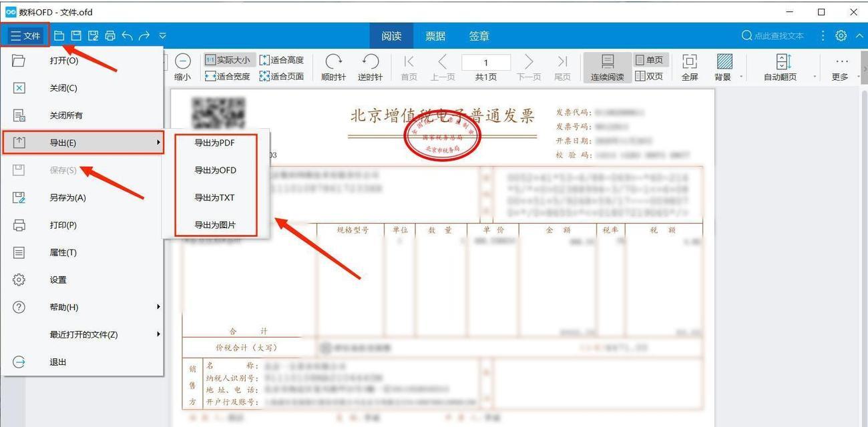Toggle 适合页面 fit page view

(281, 76)
